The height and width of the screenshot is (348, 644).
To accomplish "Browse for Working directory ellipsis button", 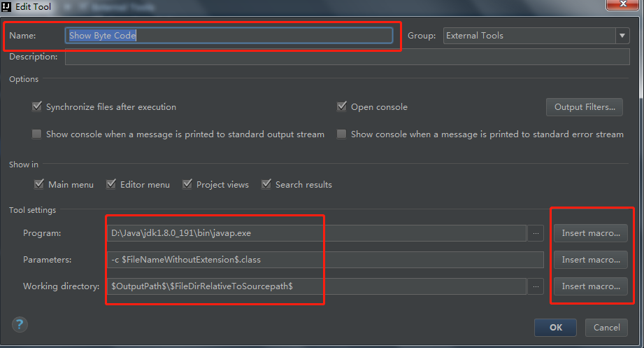I will 536,286.
